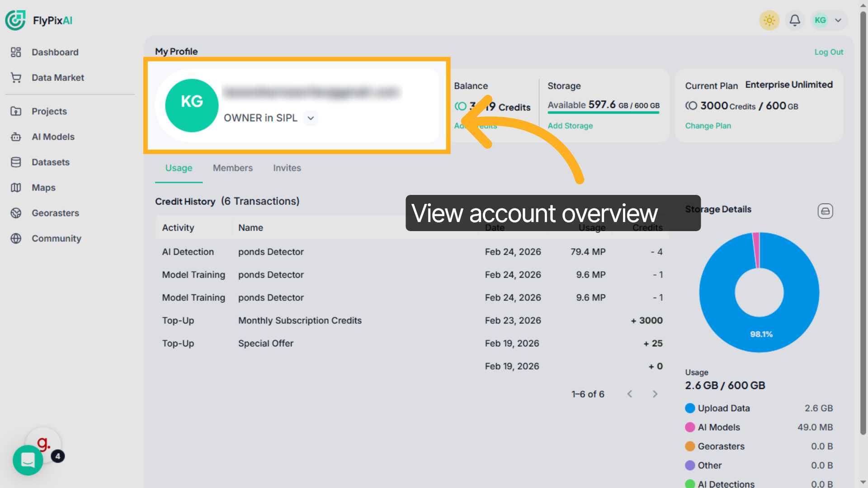Image resolution: width=868 pixels, height=488 pixels.
Task: Click the Enterprise Unlimited plan name
Action: 789,85
